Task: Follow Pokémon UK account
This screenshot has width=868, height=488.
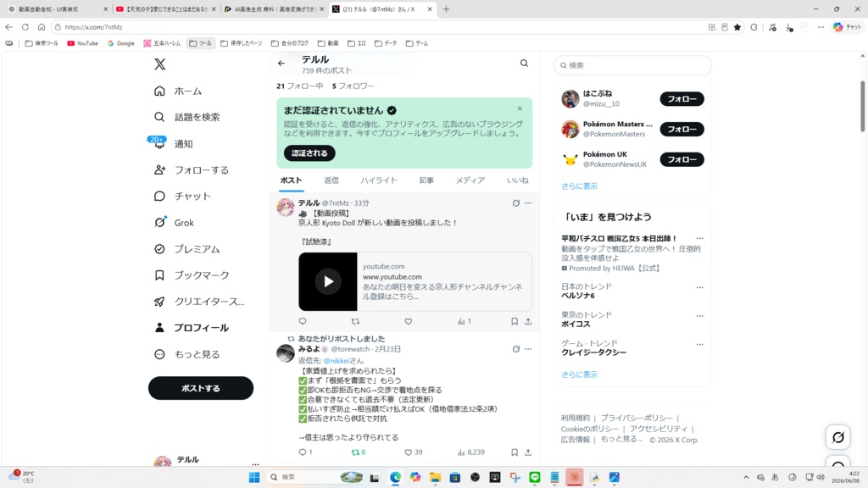Action: pos(682,159)
